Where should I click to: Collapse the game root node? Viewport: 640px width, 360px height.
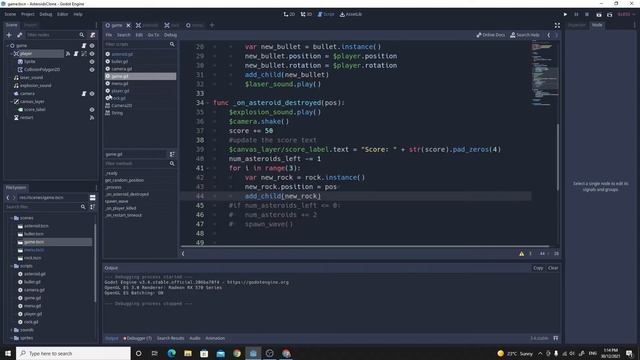tap(7, 46)
